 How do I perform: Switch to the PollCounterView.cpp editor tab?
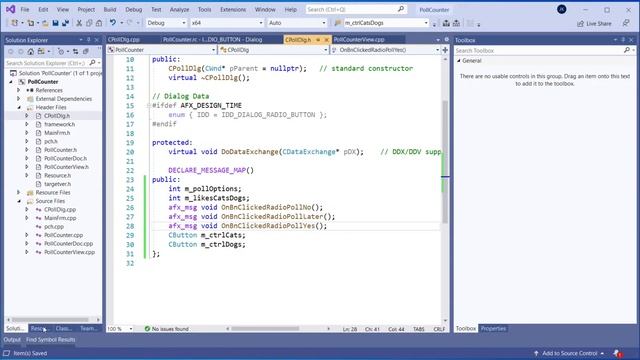click(x=359, y=40)
